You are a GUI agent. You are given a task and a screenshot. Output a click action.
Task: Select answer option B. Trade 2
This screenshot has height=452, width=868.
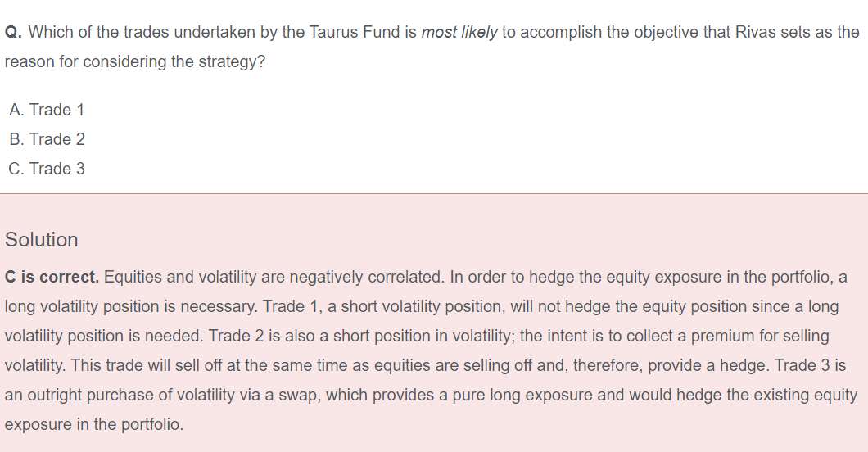pyautogui.click(x=47, y=139)
